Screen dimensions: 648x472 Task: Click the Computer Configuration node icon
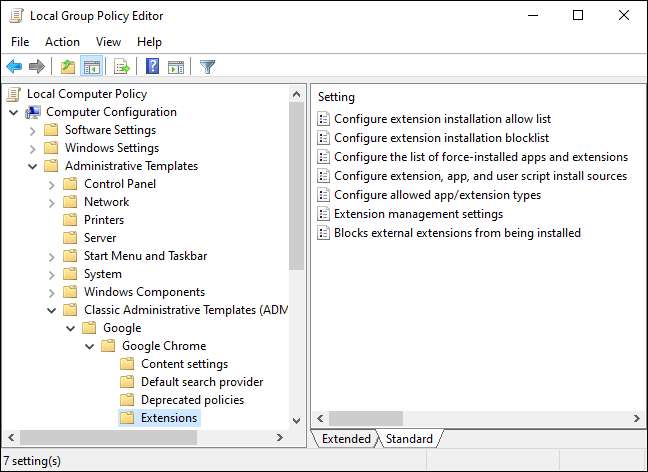[x=33, y=112]
